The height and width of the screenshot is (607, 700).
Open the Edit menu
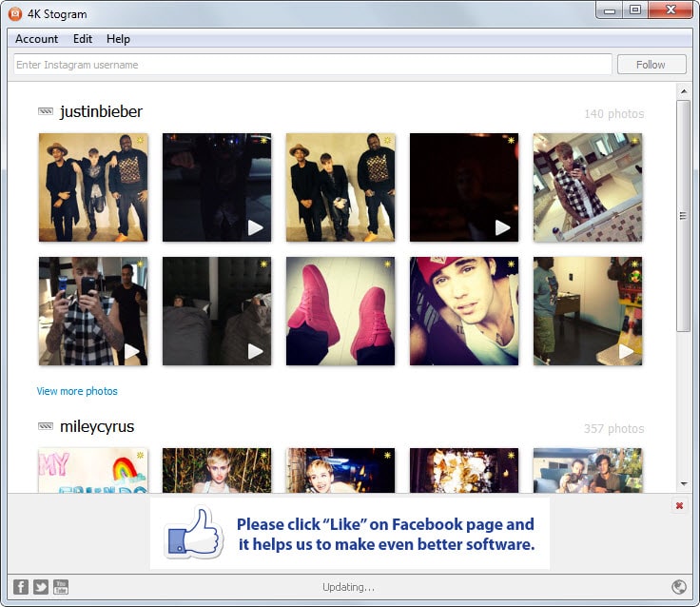[83, 39]
